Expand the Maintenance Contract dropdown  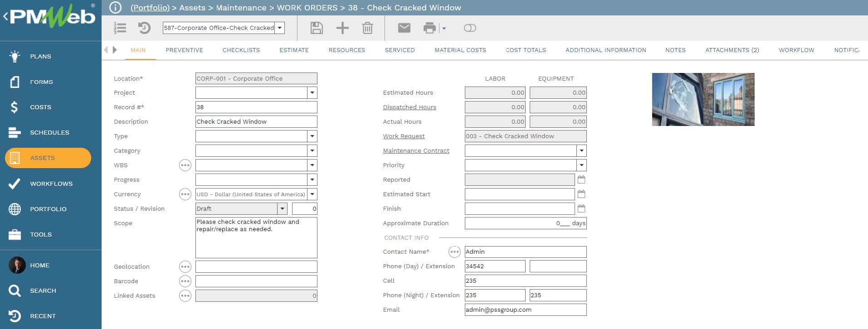coord(581,151)
